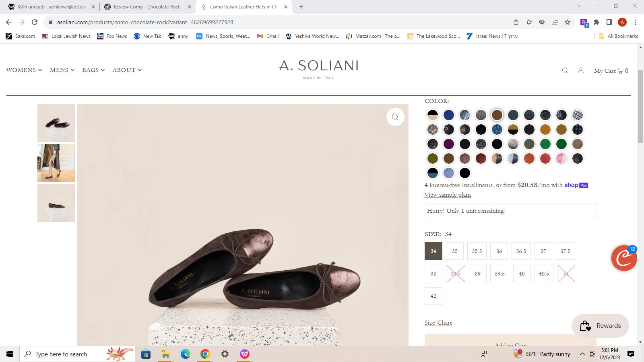The image size is (644, 362).
Task: Open the Chrome extensions puzzle icon
Action: (597, 22)
